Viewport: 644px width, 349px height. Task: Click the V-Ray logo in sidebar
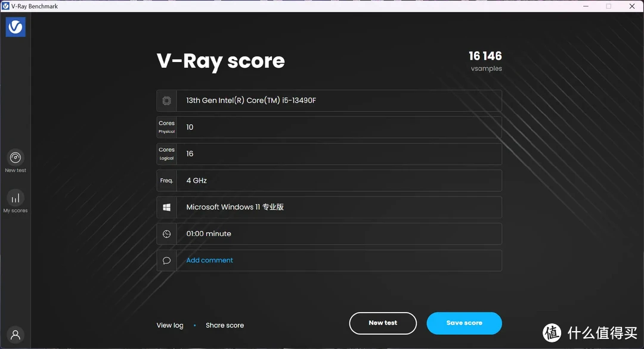16,27
